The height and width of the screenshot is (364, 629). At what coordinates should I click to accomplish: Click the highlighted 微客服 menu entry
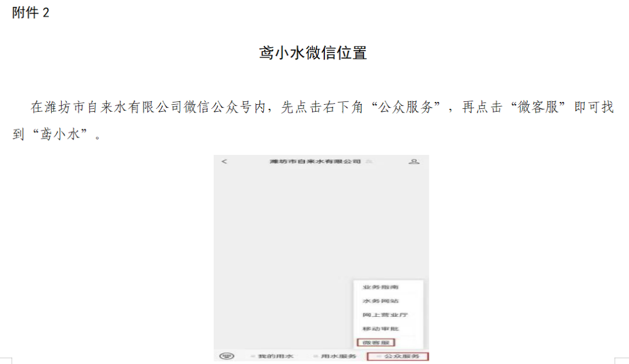click(x=376, y=342)
